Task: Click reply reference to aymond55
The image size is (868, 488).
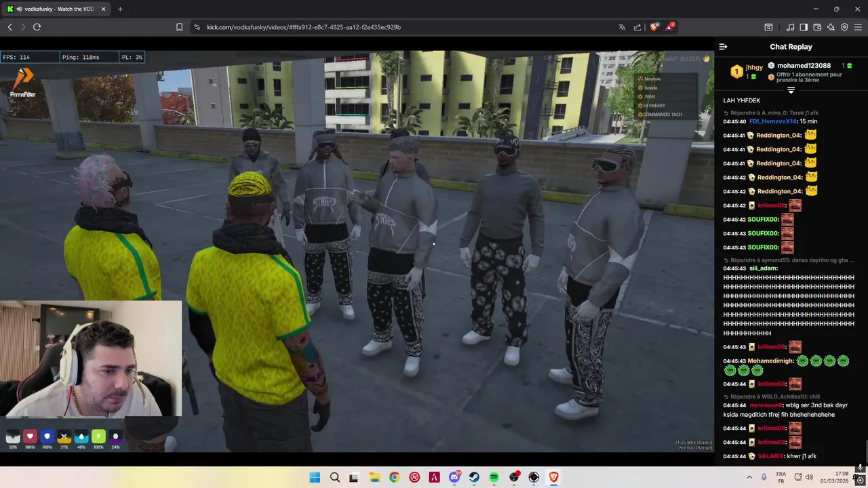Action: click(789, 260)
